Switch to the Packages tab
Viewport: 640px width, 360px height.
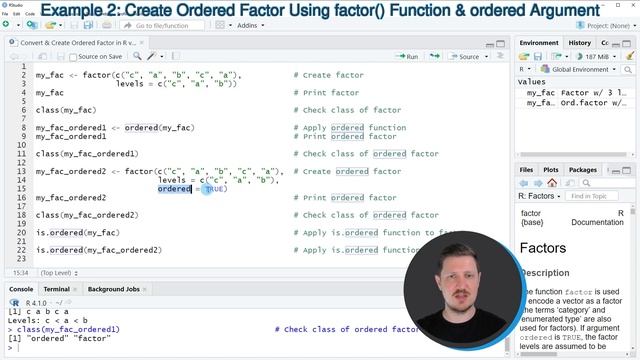tap(582, 170)
